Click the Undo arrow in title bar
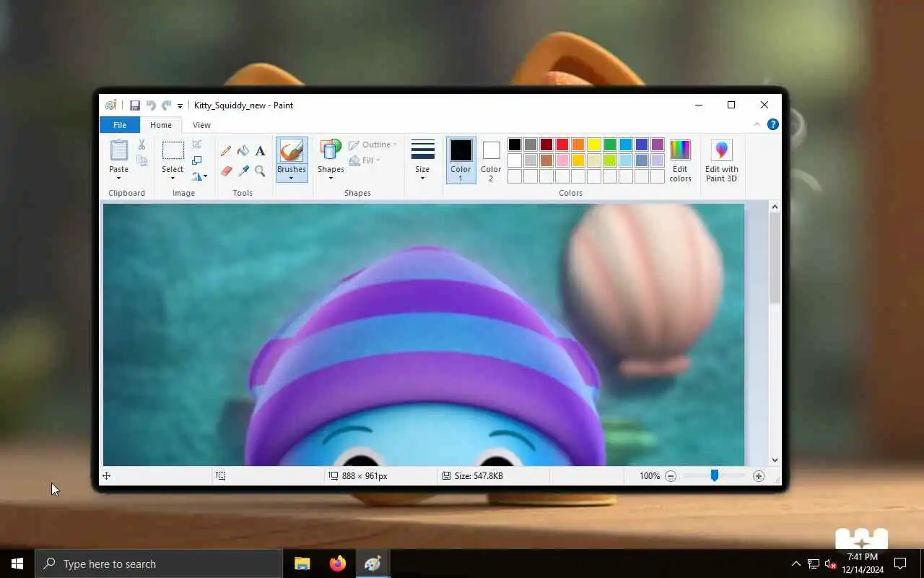Screen dimensions: 924x578 click(x=151, y=105)
